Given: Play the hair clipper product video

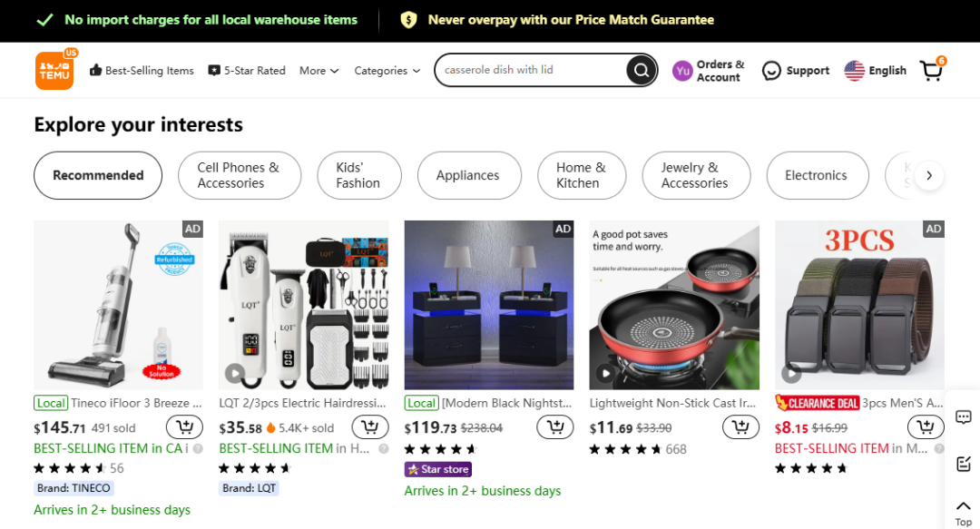Looking at the screenshot, I should (x=235, y=372).
